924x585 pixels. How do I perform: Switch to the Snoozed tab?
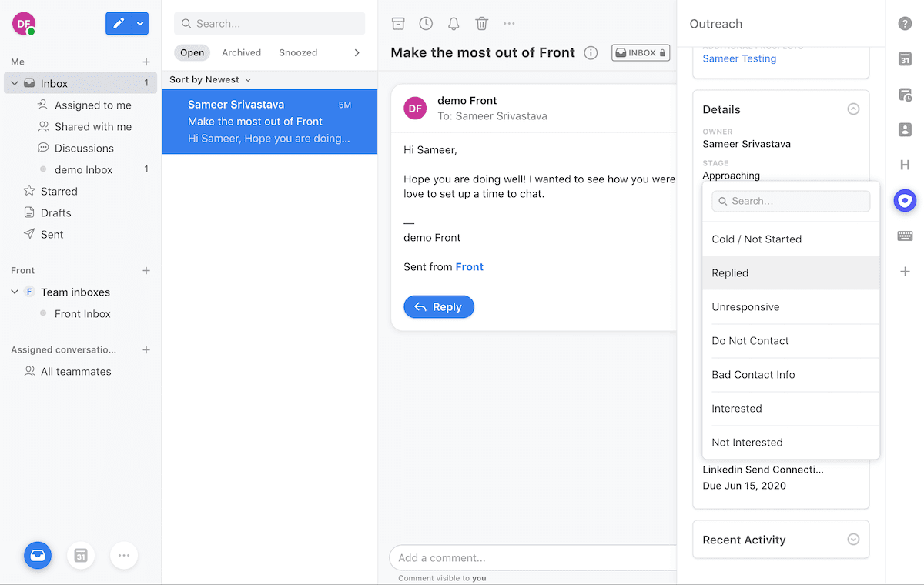(298, 52)
